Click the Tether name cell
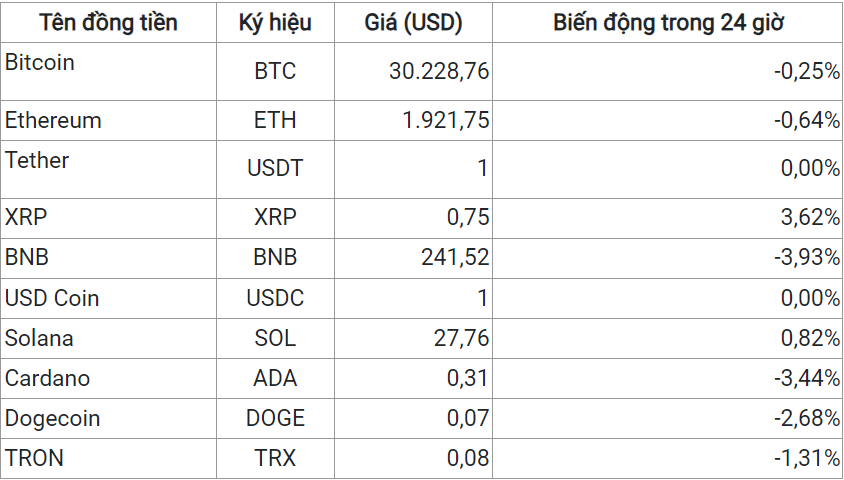The height and width of the screenshot is (480, 844). (37, 160)
